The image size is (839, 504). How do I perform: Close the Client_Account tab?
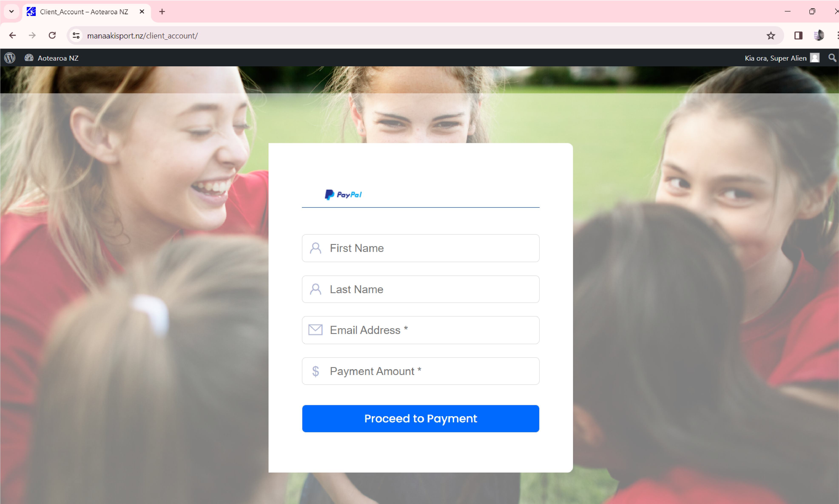pos(142,11)
